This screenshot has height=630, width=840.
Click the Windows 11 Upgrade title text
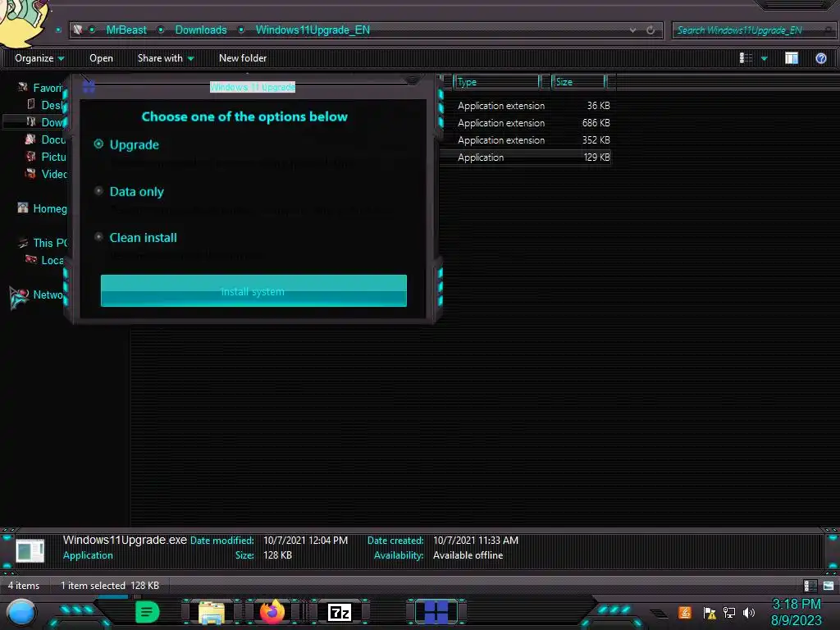point(253,87)
